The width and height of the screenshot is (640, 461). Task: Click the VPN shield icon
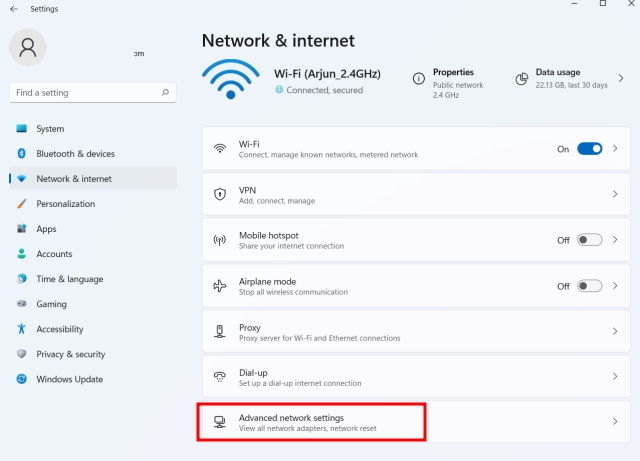click(x=220, y=194)
